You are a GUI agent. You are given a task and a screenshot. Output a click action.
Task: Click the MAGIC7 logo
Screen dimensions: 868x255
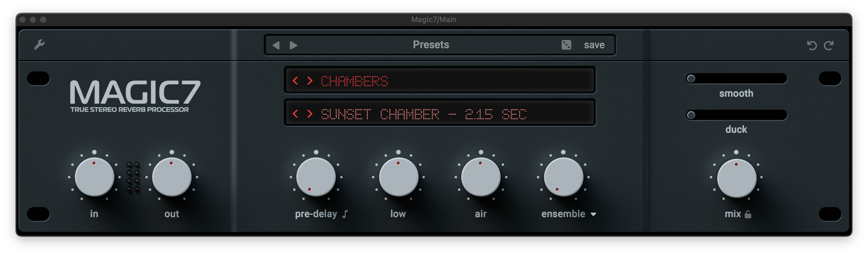coord(135,92)
